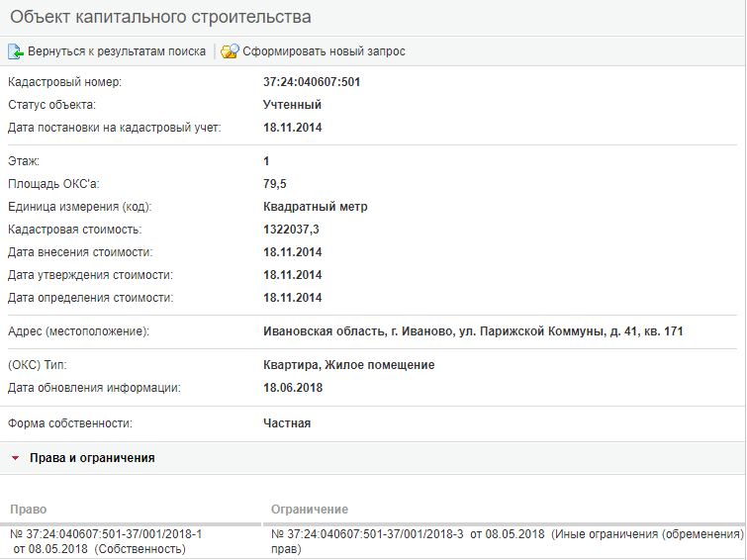The width and height of the screenshot is (747, 560).
Task: Click the 'Квадратный метр' unit value
Action: coord(315,207)
